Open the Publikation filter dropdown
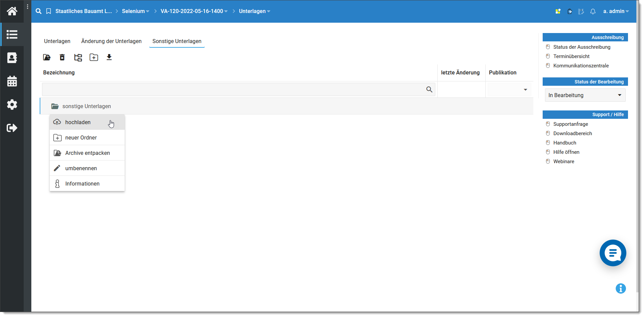Viewport: 644px width, 317px height. [509, 89]
